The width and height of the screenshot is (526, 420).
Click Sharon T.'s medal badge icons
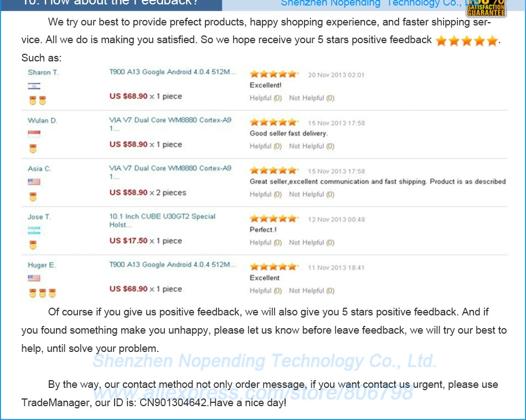point(38,101)
